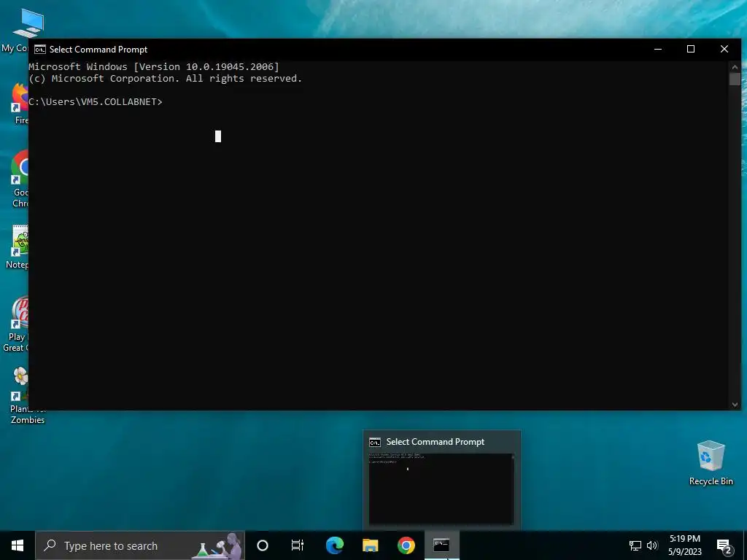Click the Command Prompt taskbar preview thumbnail
Image resolution: width=747 pixels, height=560 pixels.
441,489
